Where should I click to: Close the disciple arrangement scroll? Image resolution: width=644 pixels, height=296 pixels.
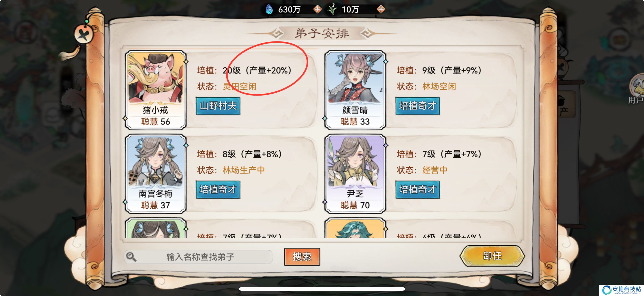pyautogui.click(x=84, y=34)
